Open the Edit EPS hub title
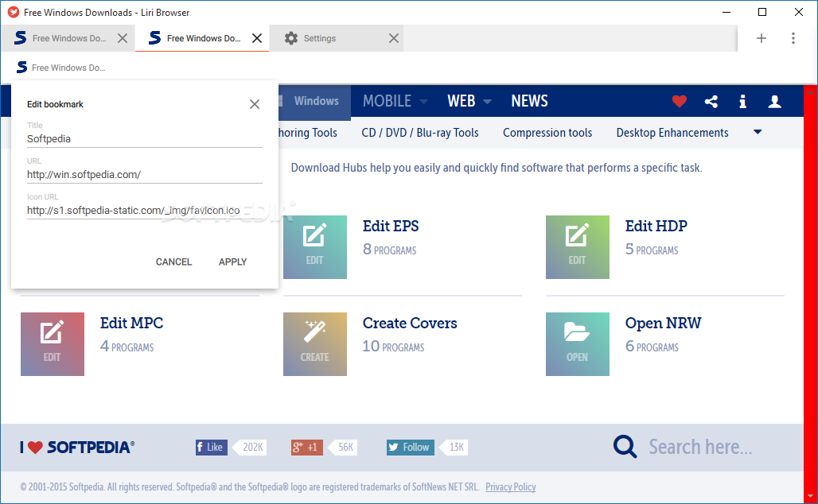 pyautogui.click(x=391, y=227)
